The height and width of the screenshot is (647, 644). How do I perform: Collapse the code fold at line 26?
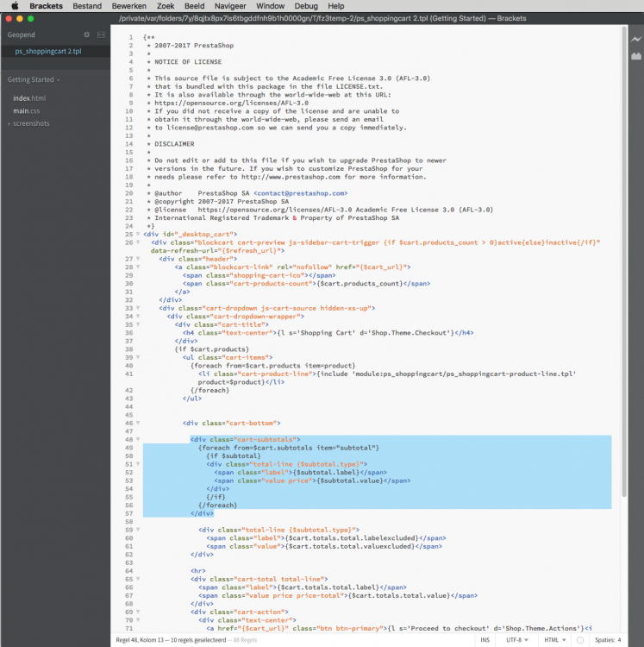pyautogui.click(x=138, y=242)
